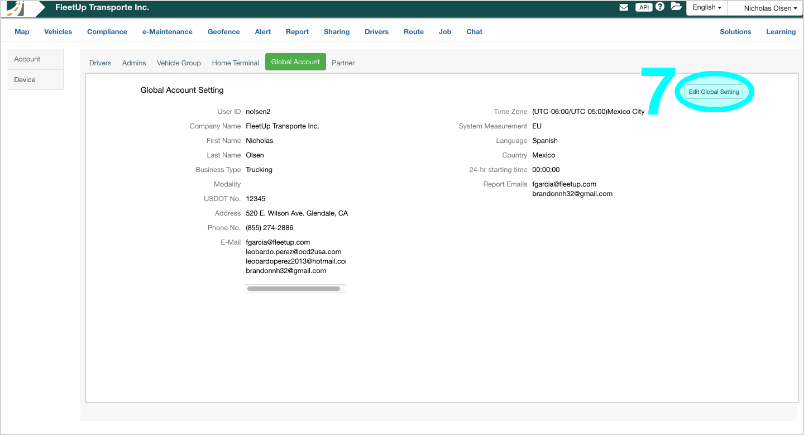The width and height of the screenshot is (804, 435).
Task: Open the Chat menu
Action: (x=474, y=32)
